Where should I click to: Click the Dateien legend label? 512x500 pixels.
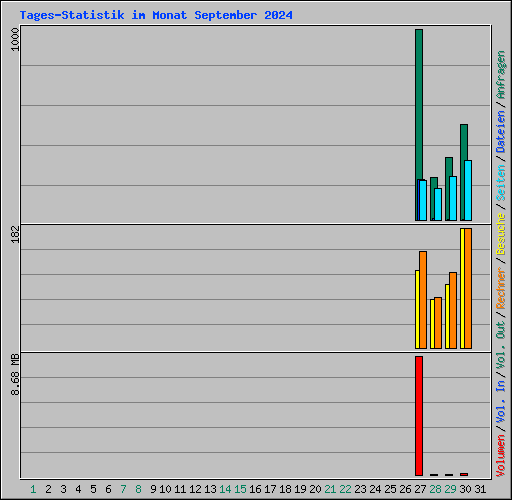pyautogui.click(x=501, y=132)
